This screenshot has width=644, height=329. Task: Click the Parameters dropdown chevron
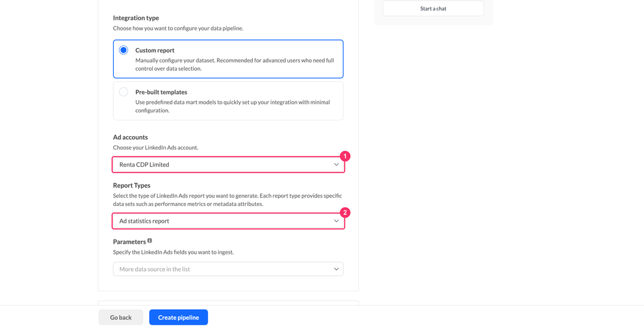point(336,269)
